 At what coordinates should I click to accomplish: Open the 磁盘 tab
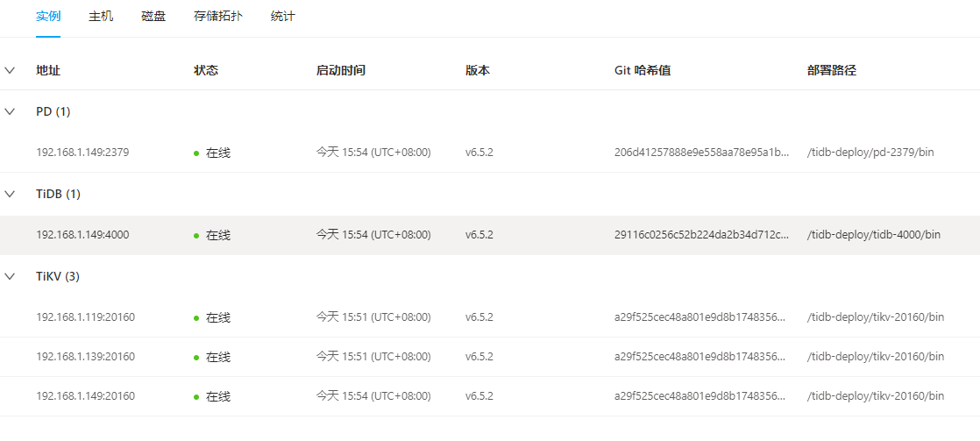tap(153, 17)
